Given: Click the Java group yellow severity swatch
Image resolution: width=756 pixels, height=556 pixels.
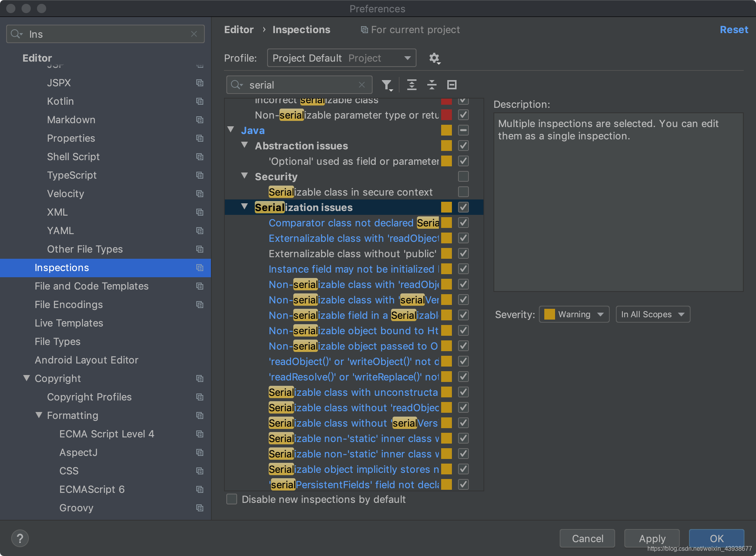Looking at the screenshot, I should click(446, 130).
